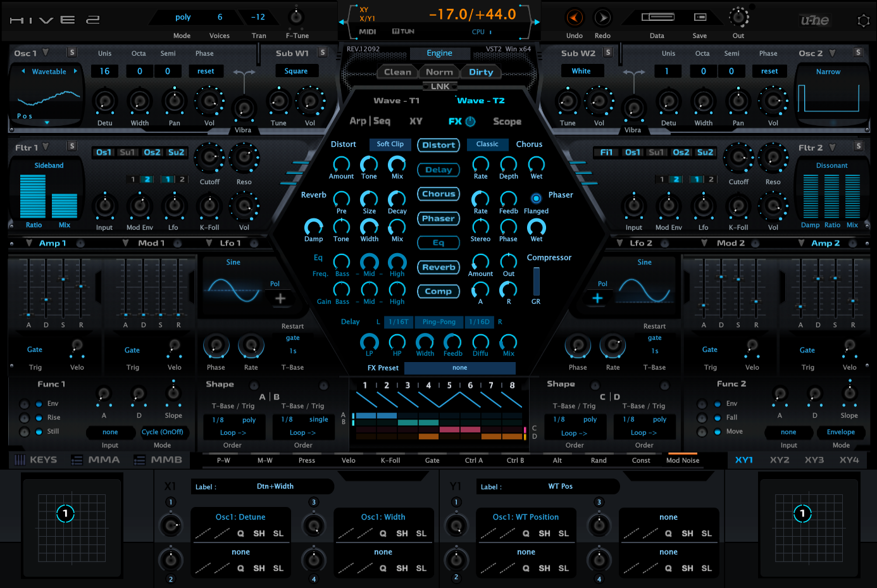Screen dimensions: 877x588
Task: Click the u-he logo
Action: pos(814,20)
